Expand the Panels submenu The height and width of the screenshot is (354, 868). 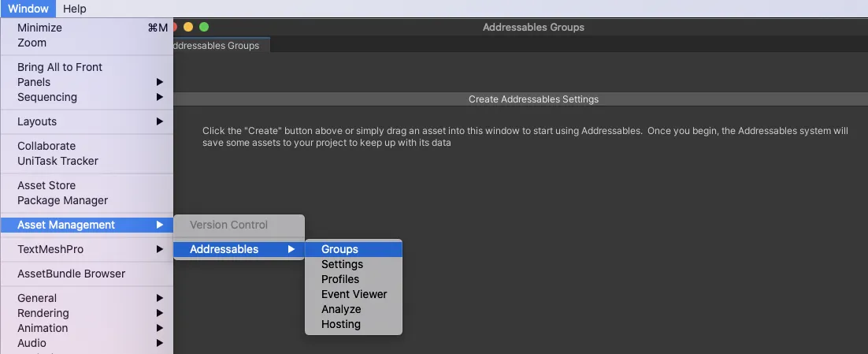87,82
